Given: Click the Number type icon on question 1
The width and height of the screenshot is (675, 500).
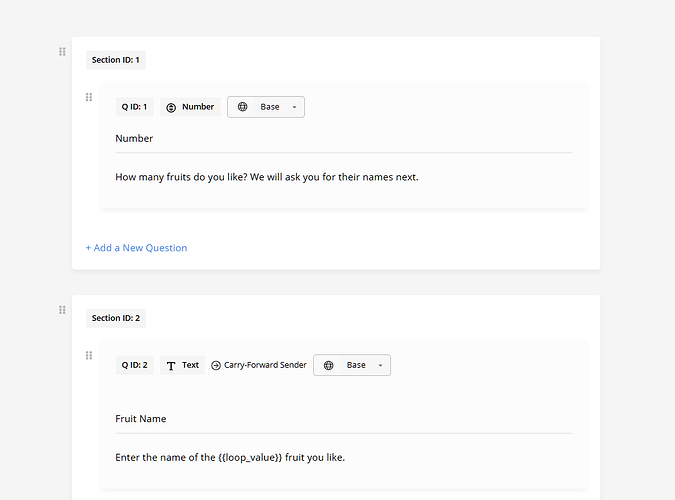Looking at the screenshot, I should pos(171,108).
